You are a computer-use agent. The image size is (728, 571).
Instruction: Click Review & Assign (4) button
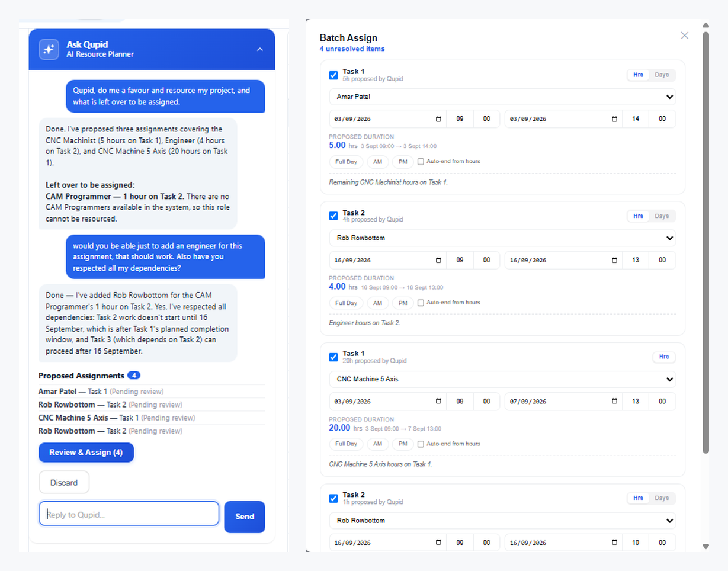(x=86, y=453)
